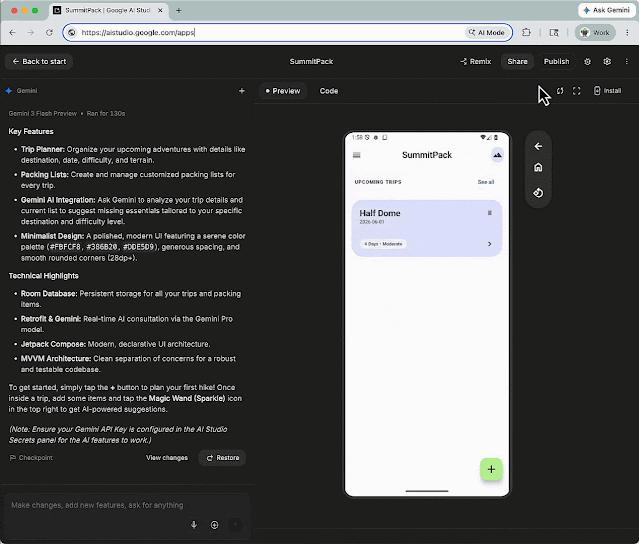Add attachment with circled plus icon

point(214,525)
